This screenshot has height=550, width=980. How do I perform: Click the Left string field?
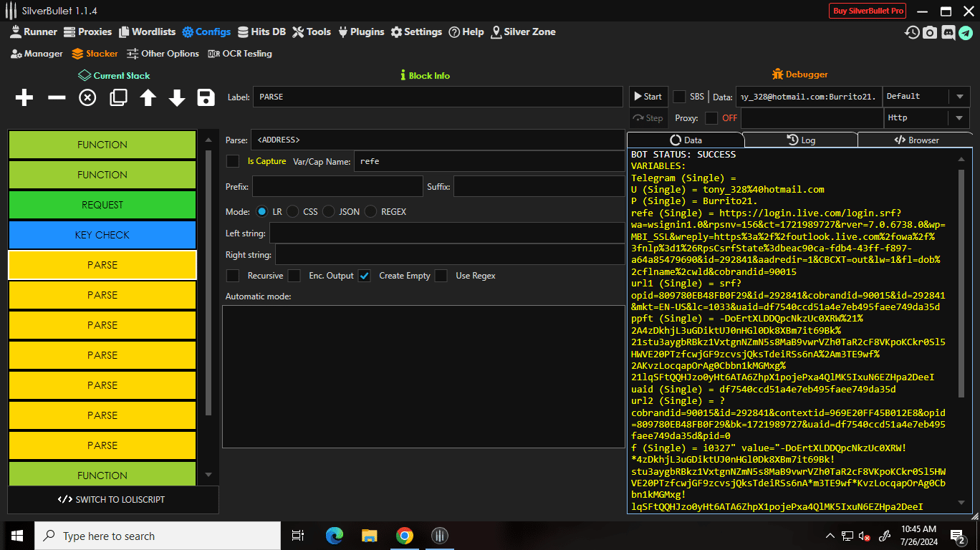[447, 233]
